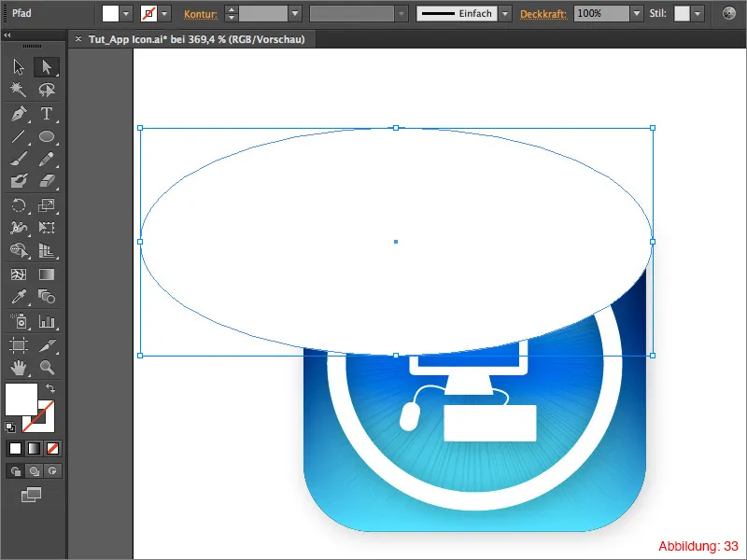Open the Einfach brush definition dropdown

(x=505, y=14)
